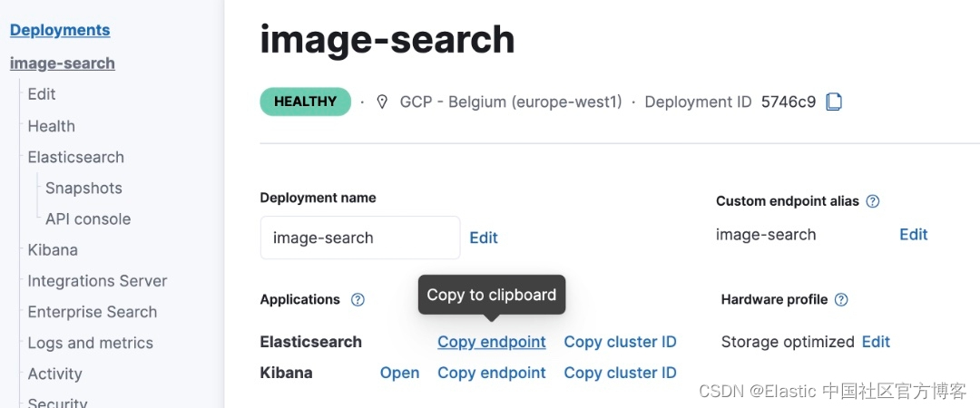
Task: Edit the Storage optimized hardware profile
Action: (877, 342)
